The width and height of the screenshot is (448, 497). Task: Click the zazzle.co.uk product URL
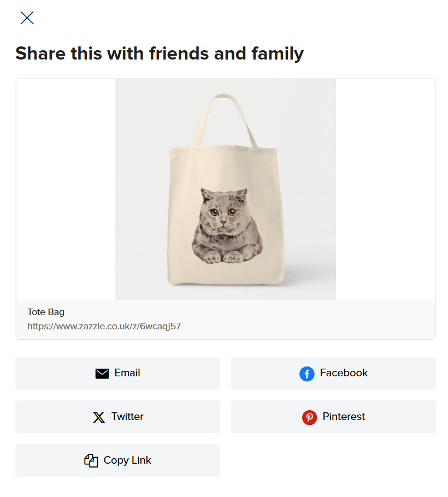click(104, 326)
